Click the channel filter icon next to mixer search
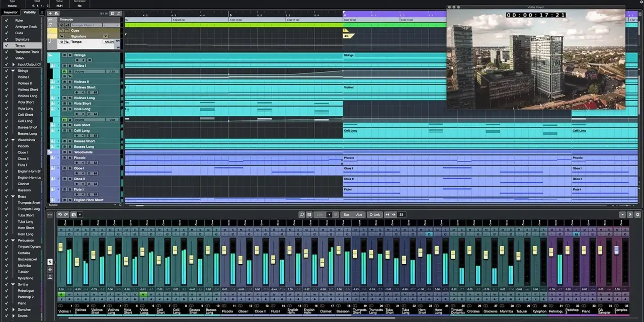This screenshot has width=644, height=322. click(309, 214)
